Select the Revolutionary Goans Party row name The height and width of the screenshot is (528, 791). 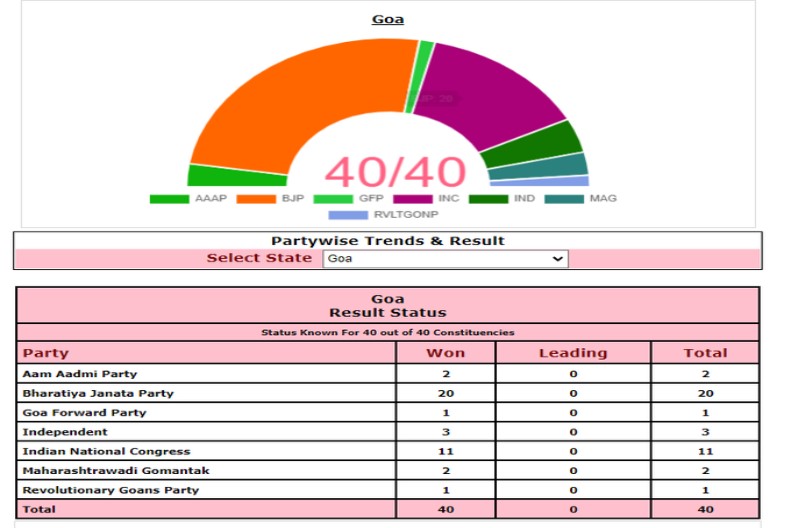pyautogui.click(x=111, y=490)
